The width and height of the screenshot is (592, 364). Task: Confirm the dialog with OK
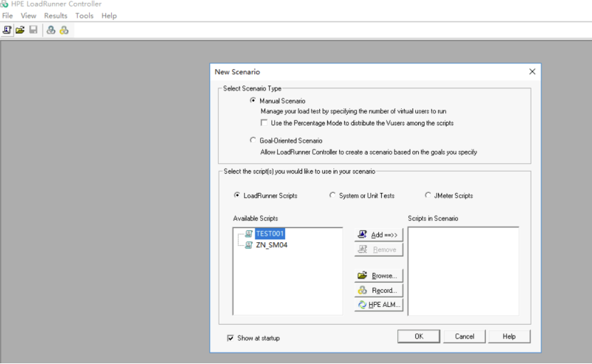419,336
